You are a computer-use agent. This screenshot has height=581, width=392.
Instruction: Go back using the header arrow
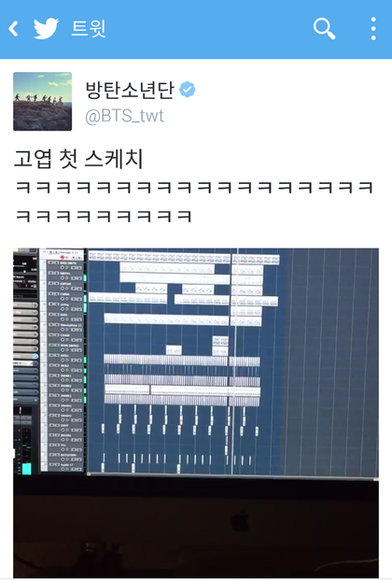pyautogui.click(x=14, y=29)
